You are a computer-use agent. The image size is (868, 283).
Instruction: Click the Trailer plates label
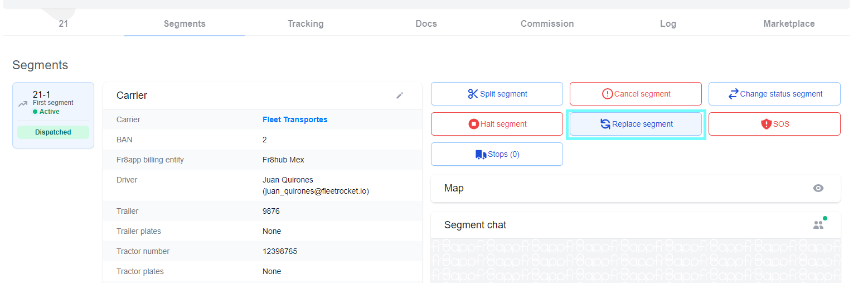coord(139,231)
